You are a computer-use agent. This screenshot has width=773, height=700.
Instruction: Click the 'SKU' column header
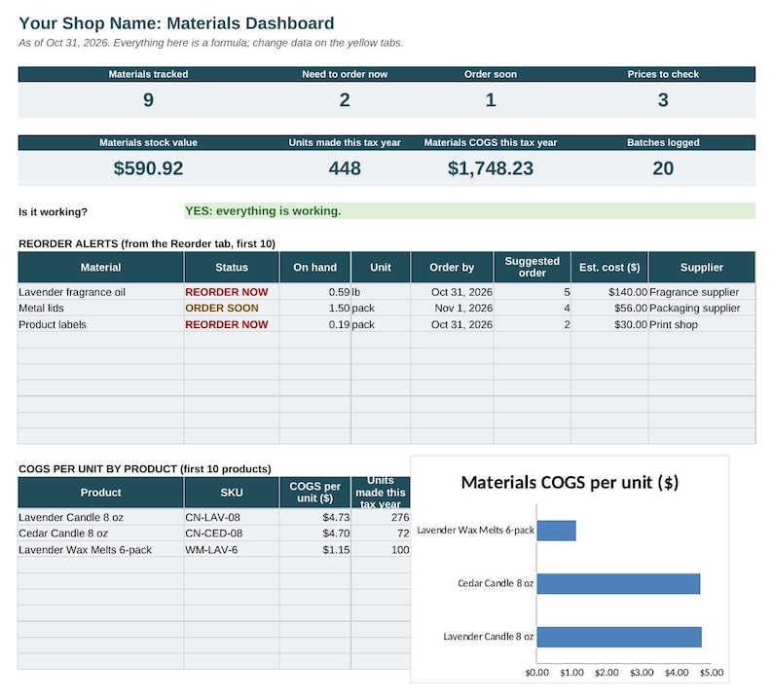click(x=232, y=493)
